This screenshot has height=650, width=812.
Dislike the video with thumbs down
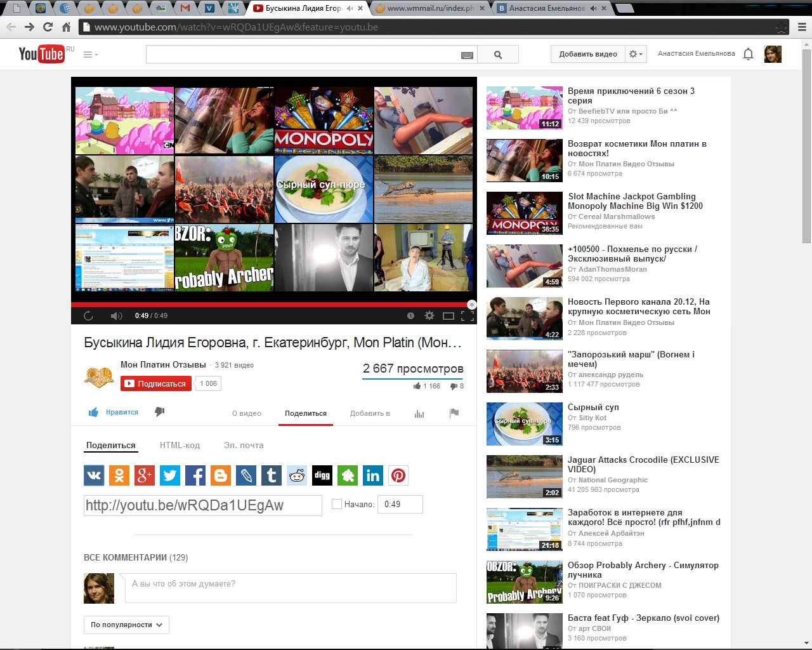pyautogui.click(x=160, y=412)
